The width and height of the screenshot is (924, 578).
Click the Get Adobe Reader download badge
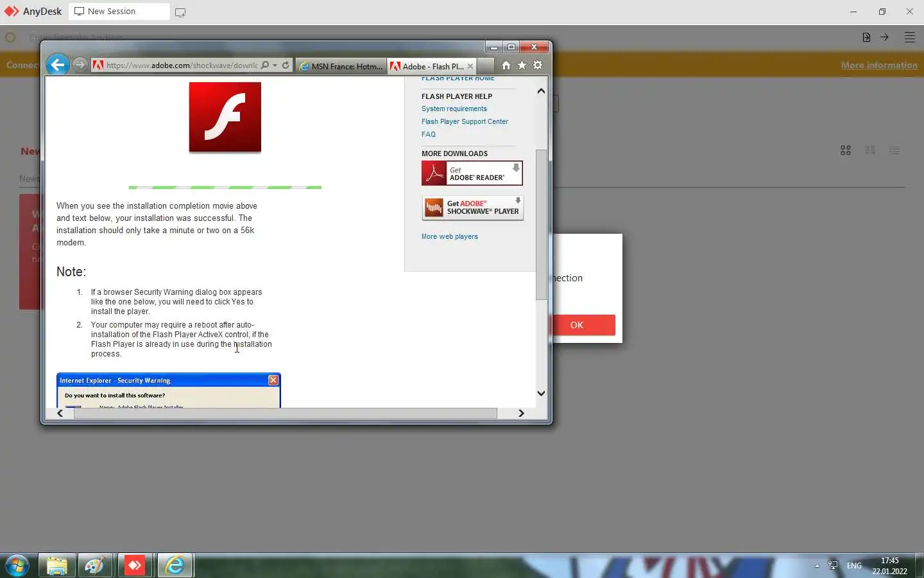tap(472, 173)
